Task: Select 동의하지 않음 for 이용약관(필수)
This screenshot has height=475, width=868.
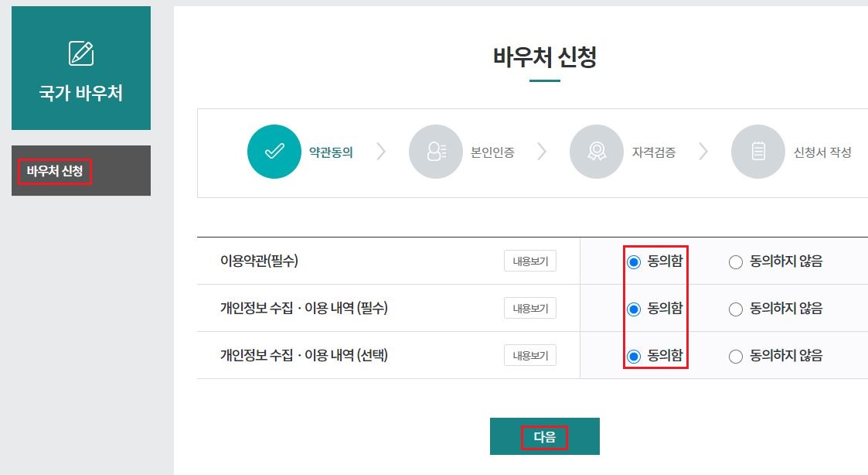Action: (735, 261)
